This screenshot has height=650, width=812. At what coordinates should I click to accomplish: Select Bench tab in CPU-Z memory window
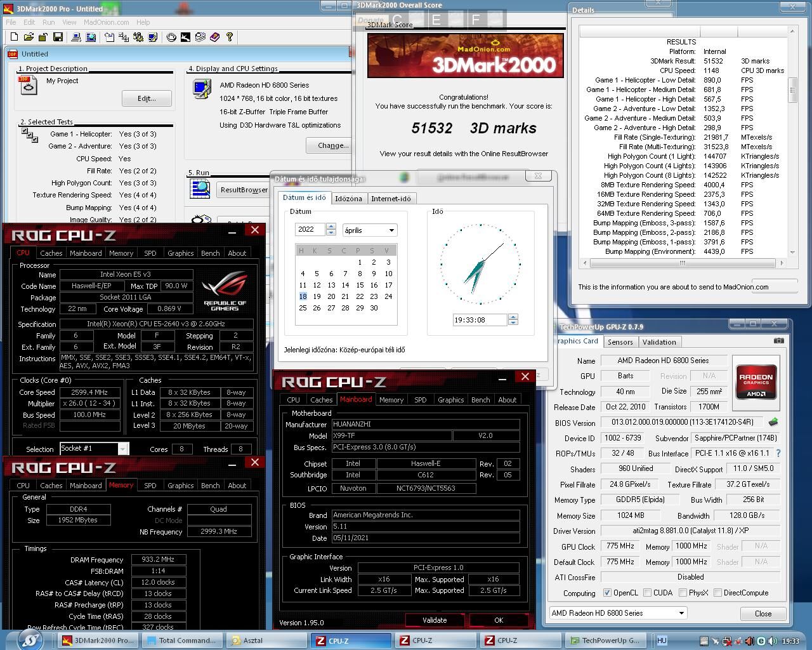[x=210, y=486]
